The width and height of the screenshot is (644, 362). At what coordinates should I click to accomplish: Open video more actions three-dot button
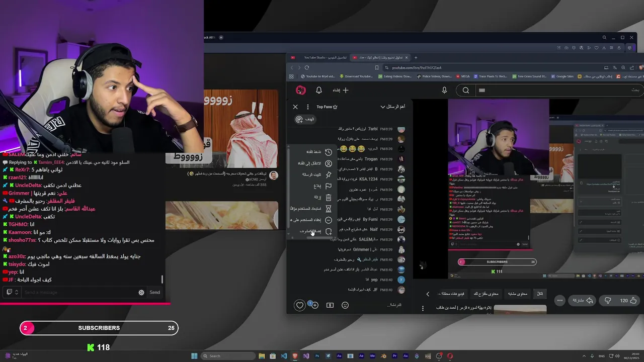tap(560, 301)
